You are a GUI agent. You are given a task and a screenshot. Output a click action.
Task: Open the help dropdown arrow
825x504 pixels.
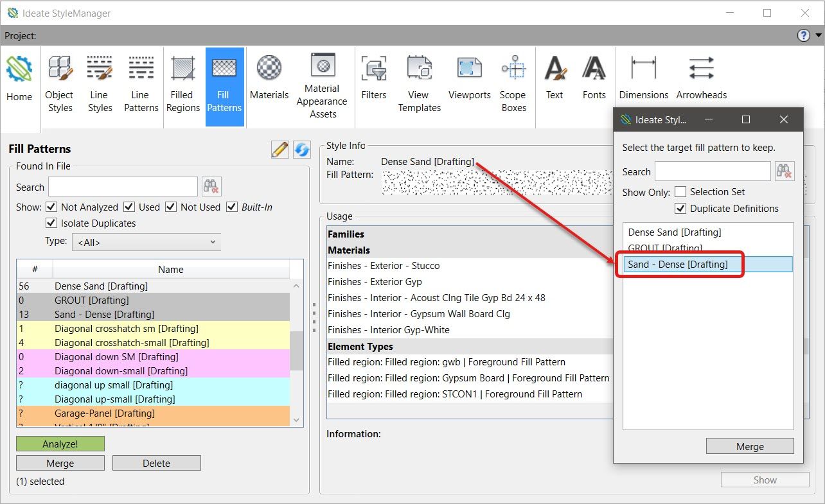point(819,36)
